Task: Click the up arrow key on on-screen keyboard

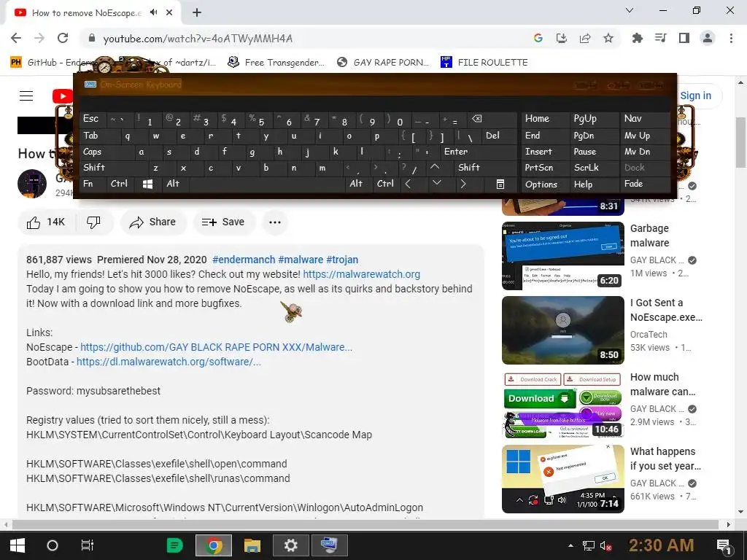Action: coord(435,167)
